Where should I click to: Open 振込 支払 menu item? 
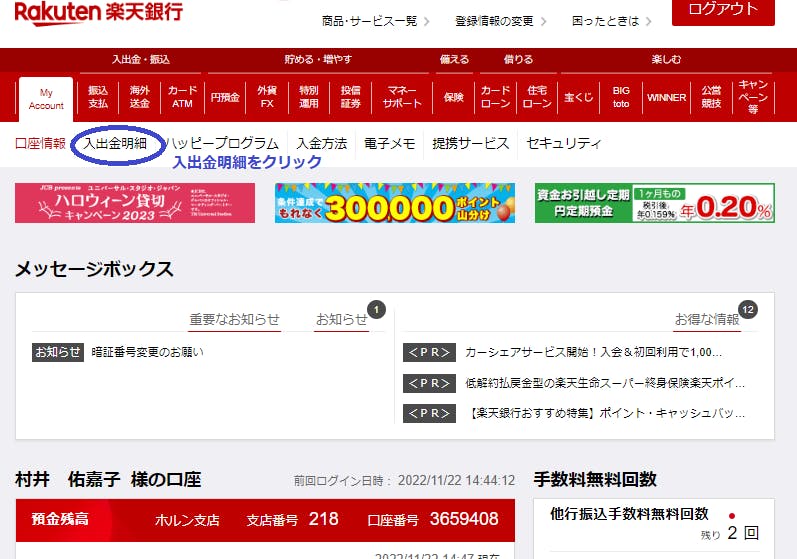coord(98,97)
